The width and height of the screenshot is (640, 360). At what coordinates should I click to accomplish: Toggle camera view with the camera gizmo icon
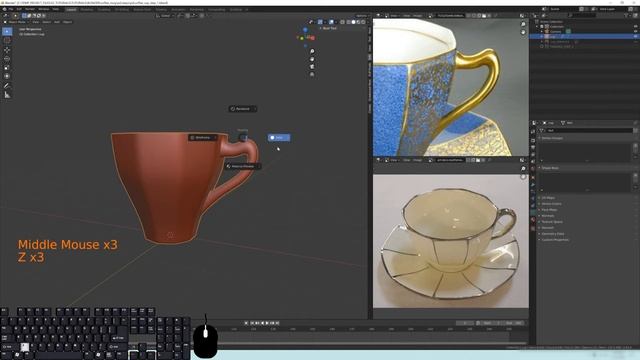click(x=312, y=67)
